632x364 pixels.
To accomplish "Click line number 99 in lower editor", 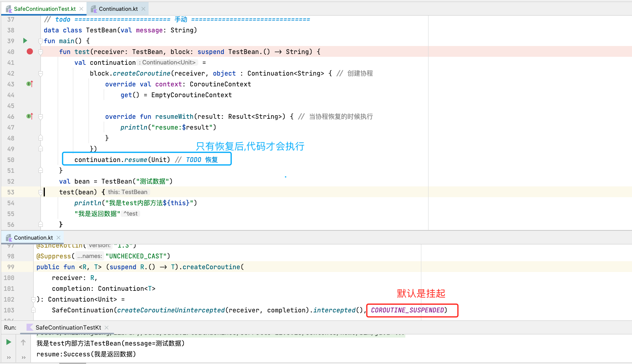I will [11, 267].
